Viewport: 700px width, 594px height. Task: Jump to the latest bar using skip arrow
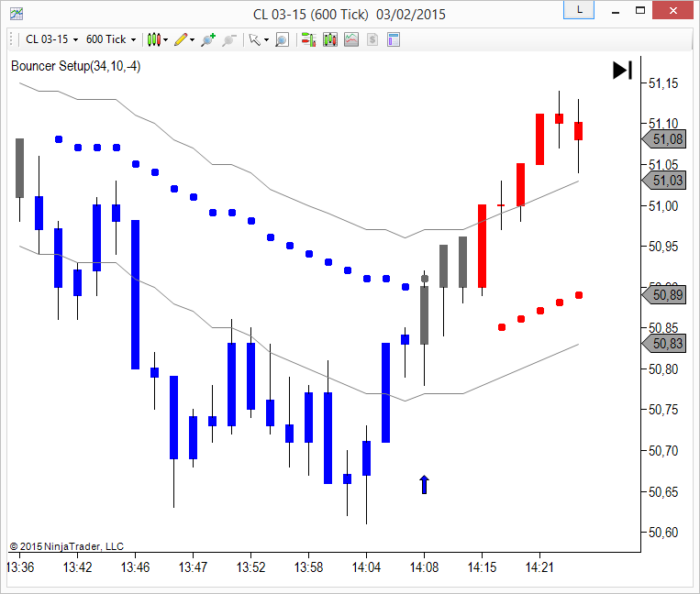622,71
